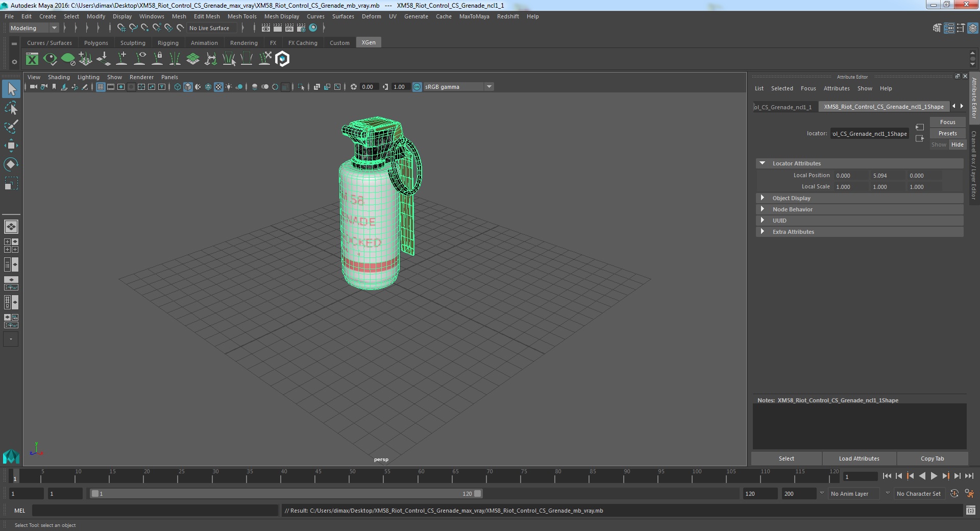Click the MEL command input field
The height and width of the screenshot is (531, 980).
coord(155,510)
